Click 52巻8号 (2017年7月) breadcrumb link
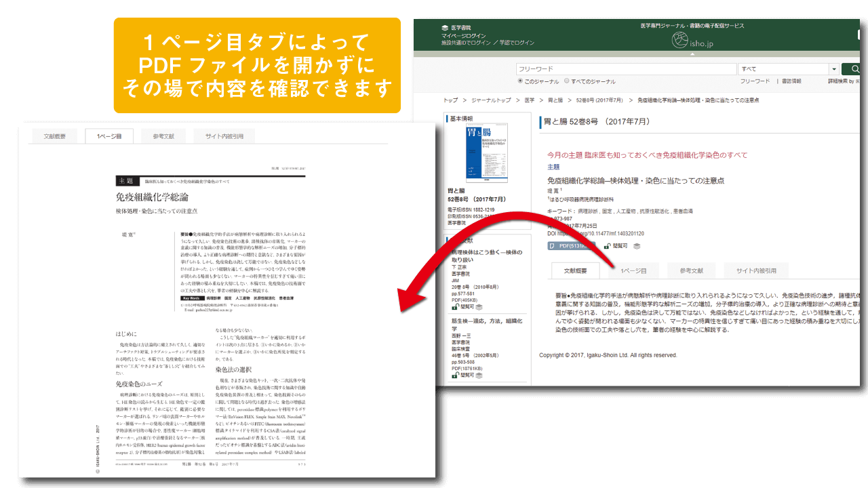Viewport: 868px width, 488px height. pyautogui.click(x=599, y=100)
